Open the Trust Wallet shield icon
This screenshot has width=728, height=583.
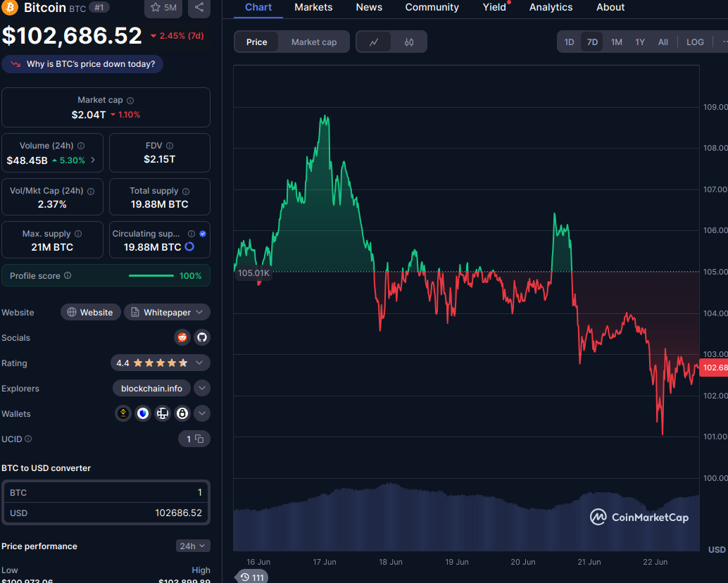pos(143,413)
